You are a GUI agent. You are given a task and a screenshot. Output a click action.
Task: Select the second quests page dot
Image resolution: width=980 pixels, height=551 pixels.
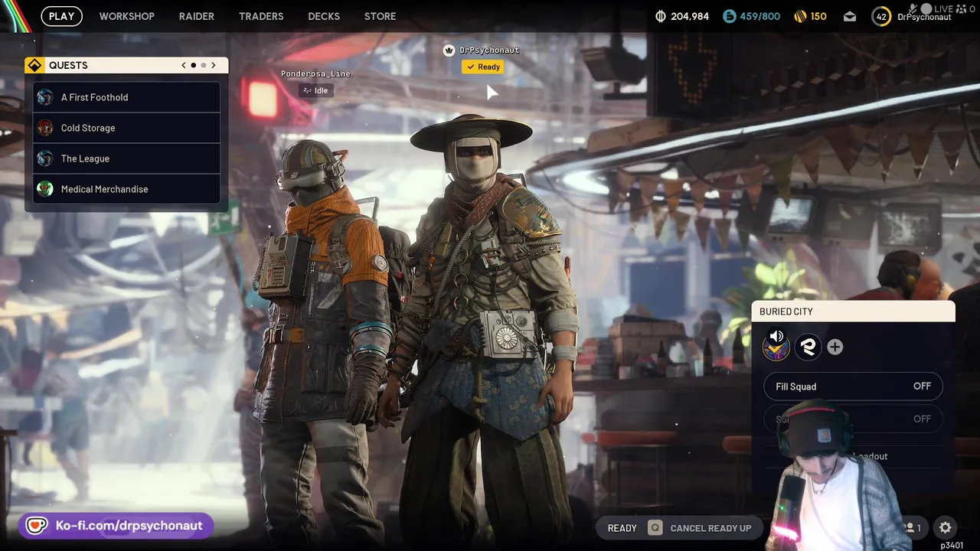(203, 65)
